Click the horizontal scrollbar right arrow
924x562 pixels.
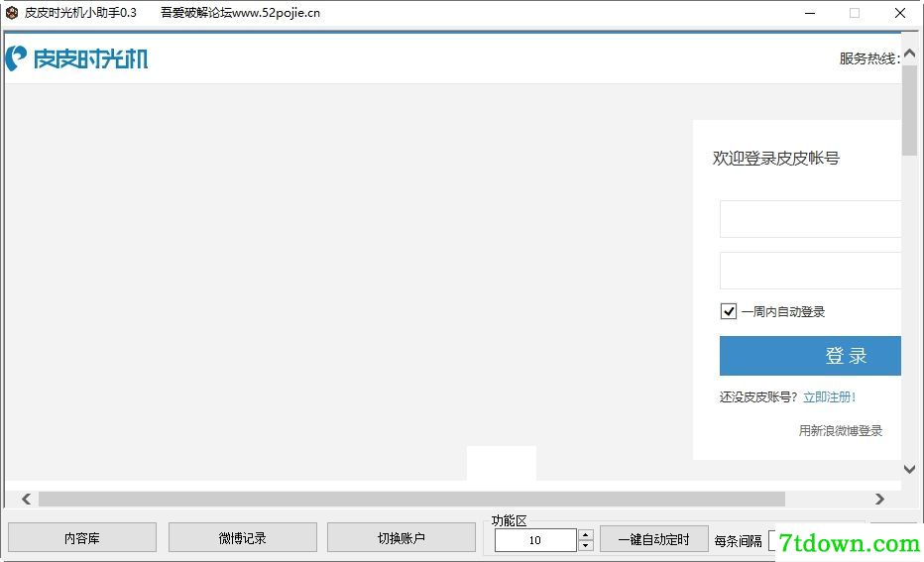879,499
